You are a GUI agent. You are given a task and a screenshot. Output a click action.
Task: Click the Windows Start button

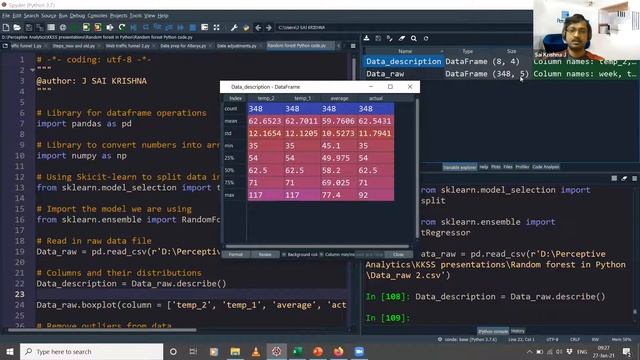[x=9, y=351]
